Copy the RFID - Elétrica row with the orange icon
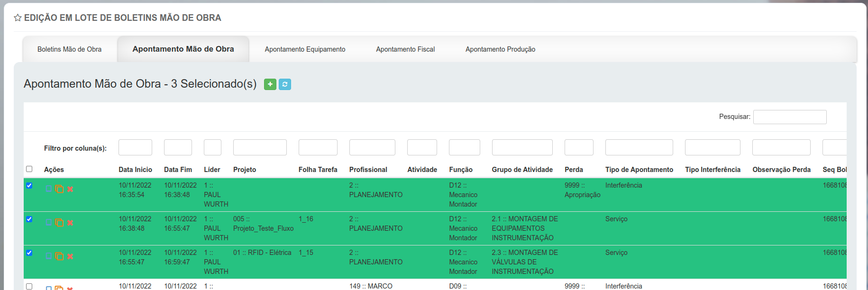Viewport: 868px width, 290px height. [59, 256]
